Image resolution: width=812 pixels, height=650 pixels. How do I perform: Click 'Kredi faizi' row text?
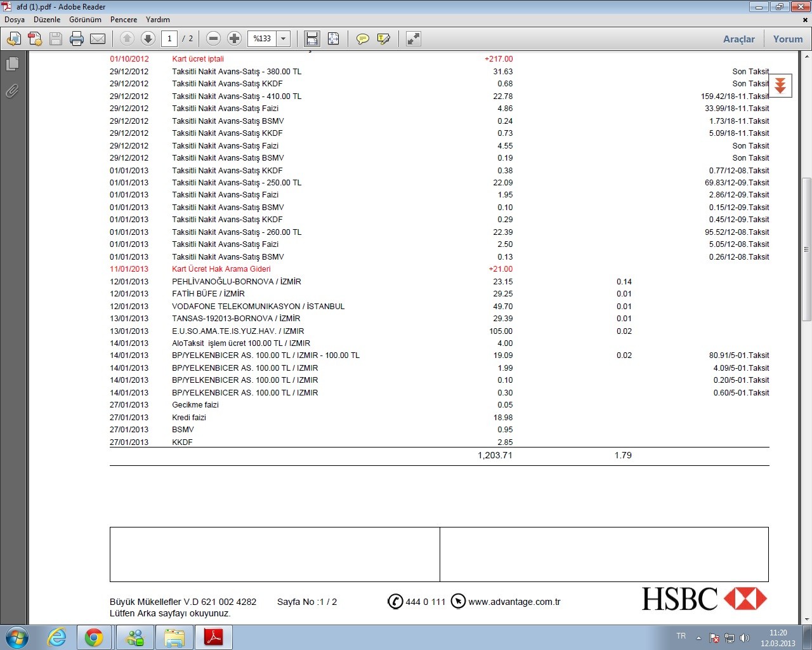pos(189,418)
